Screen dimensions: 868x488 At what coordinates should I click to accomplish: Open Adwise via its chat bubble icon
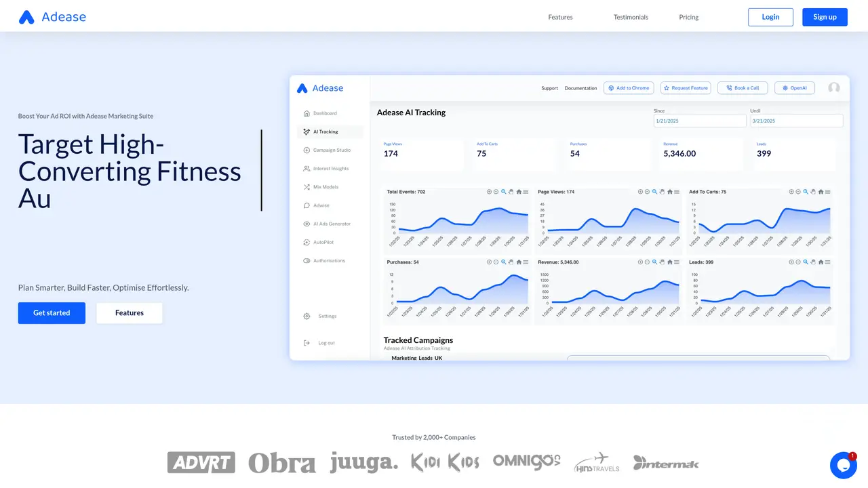point(307,205)
